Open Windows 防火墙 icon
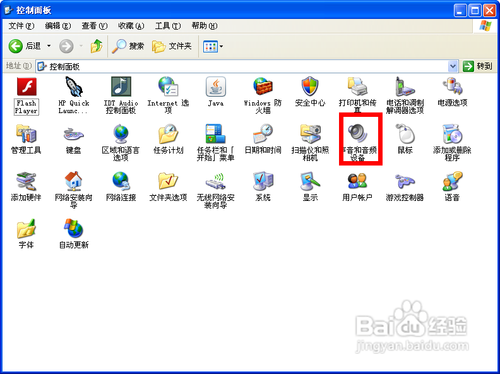The height and width of the screenshot is (374, 500). (x=263, y=87)
